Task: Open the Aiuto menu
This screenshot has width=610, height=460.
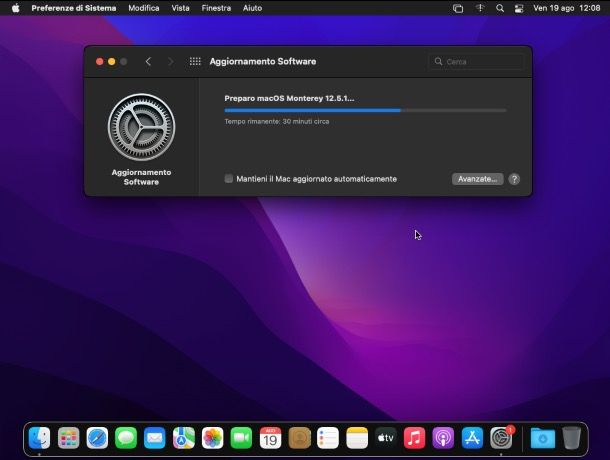Action: coord(252,8)
